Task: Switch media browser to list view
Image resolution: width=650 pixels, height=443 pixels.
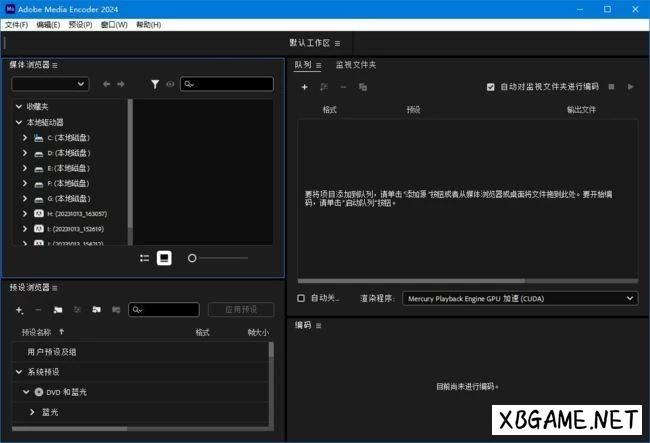Action: (x=145, y=258)
